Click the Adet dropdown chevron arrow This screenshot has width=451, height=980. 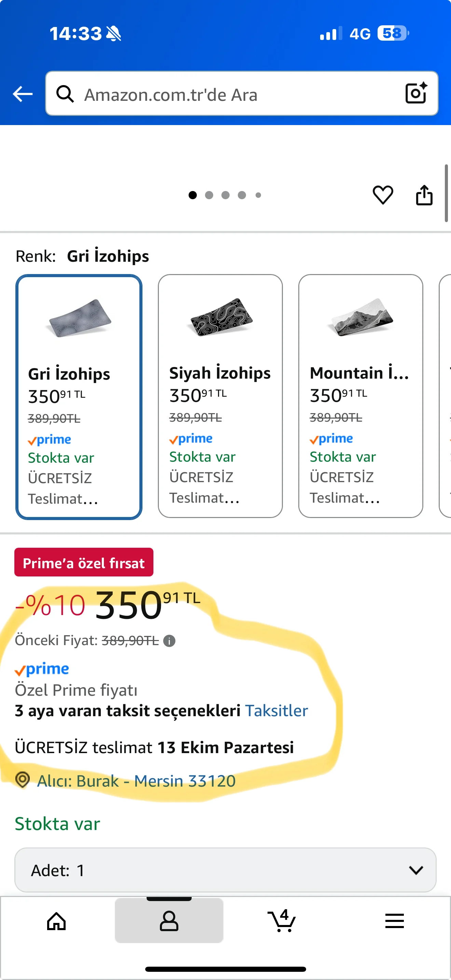point(416,870)
